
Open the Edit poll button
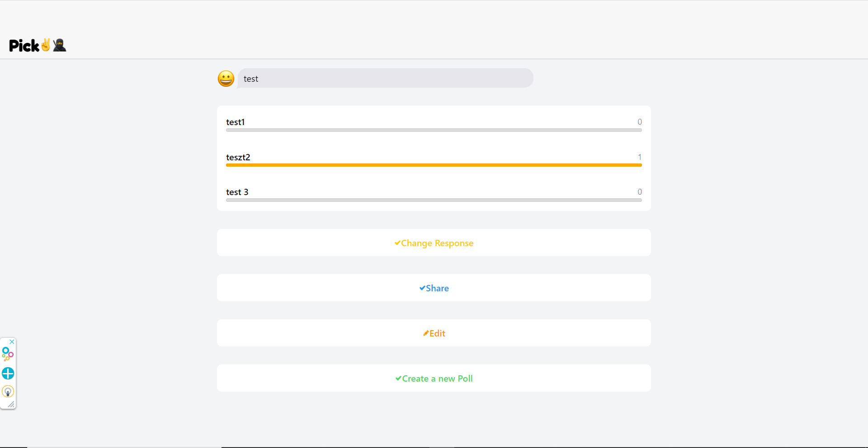(x=434, y=333)
